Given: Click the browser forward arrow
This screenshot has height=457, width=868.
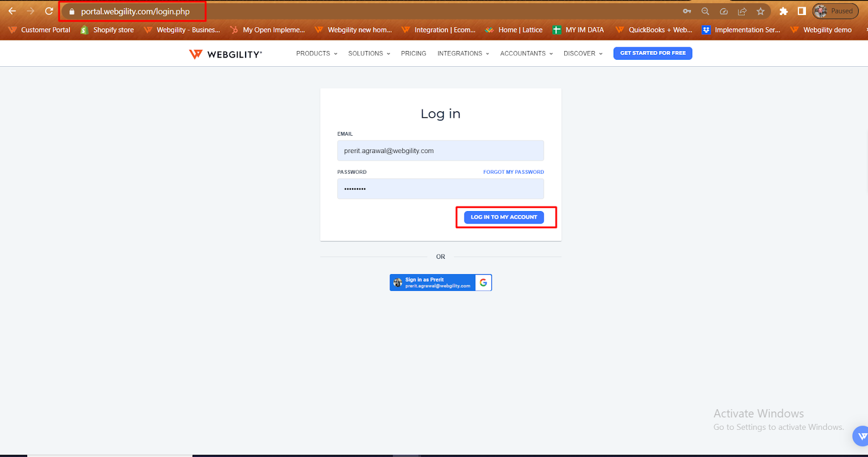Looking at the screenshot, I should pyautogui.click(x=30, y=11).
